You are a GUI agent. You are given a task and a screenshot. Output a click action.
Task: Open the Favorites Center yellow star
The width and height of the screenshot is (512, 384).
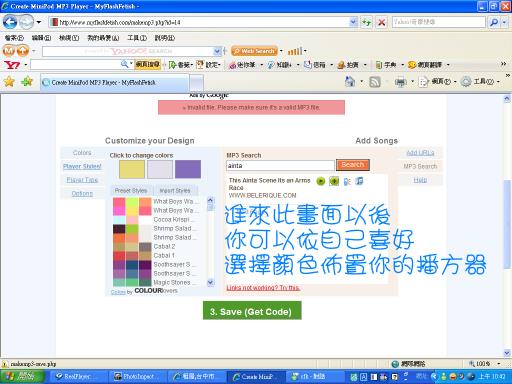coord(9,81)
